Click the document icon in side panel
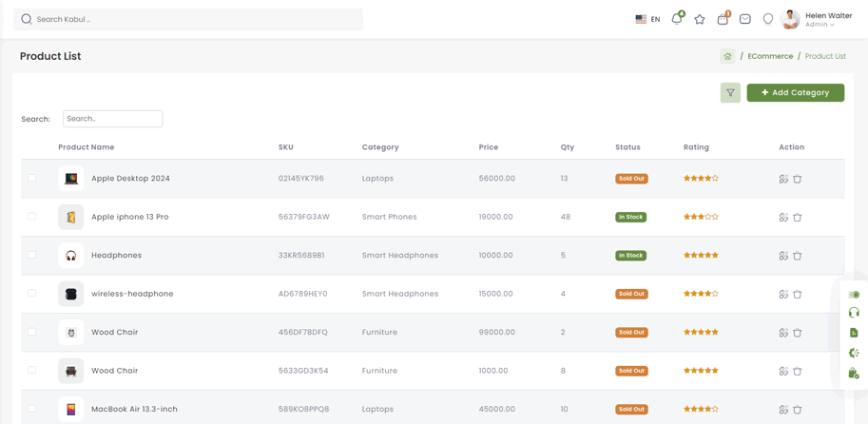The image size is (868, 424). pos(854,333)
